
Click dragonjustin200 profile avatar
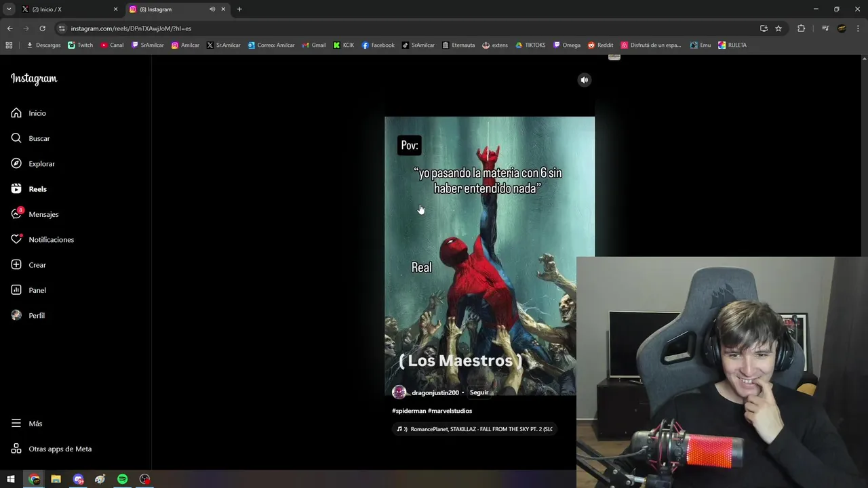(x=399, y=392)
